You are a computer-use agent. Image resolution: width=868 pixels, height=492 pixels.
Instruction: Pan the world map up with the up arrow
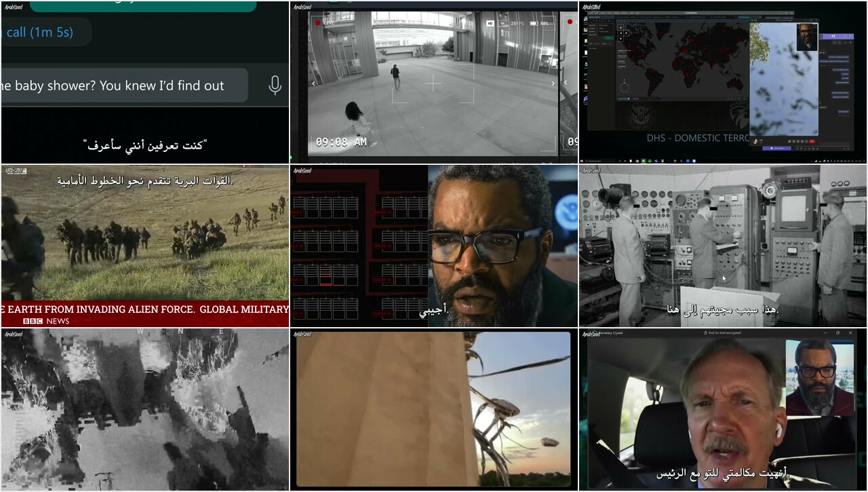tap(620, 27)
